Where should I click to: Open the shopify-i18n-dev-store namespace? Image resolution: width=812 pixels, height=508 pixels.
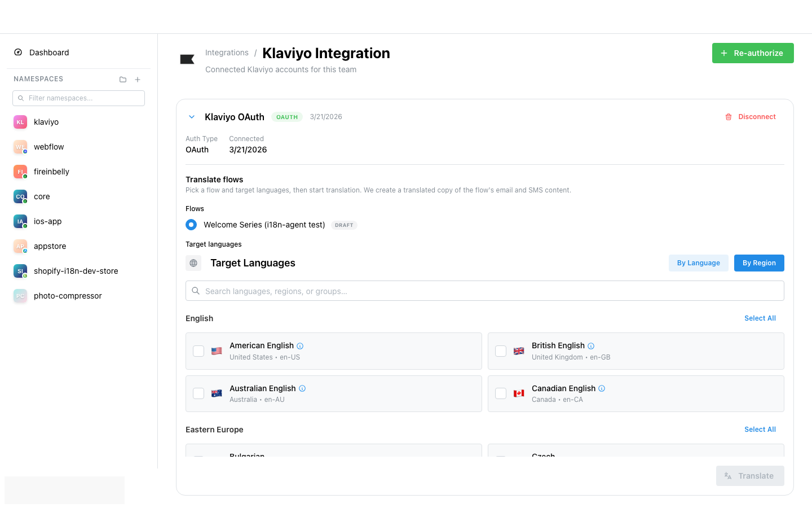coord(78,271)
